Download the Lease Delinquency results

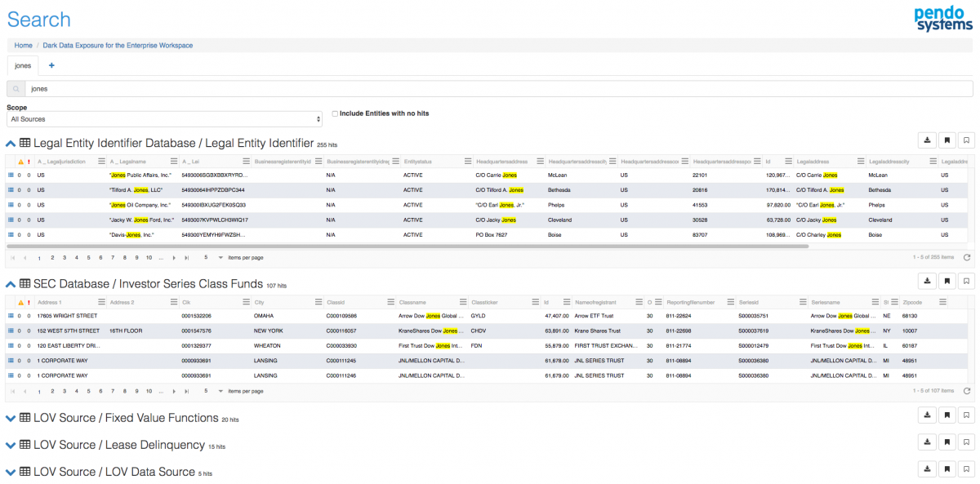tap(928, 442)
